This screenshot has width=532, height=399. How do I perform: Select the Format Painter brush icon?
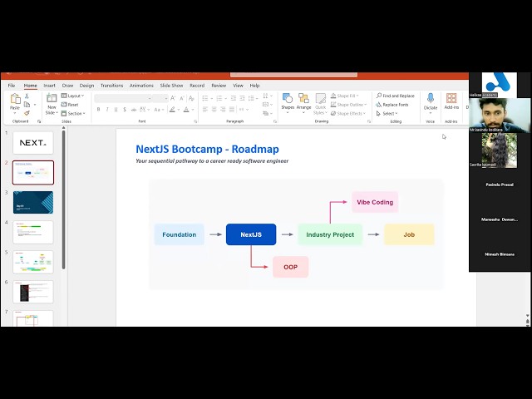pyautogui.click(x=27, y=113)
